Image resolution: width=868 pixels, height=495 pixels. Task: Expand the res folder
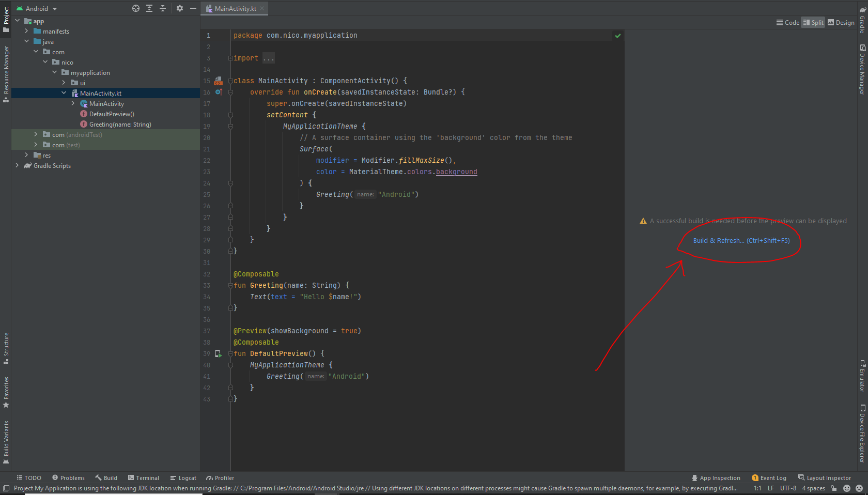pos(26,155)
